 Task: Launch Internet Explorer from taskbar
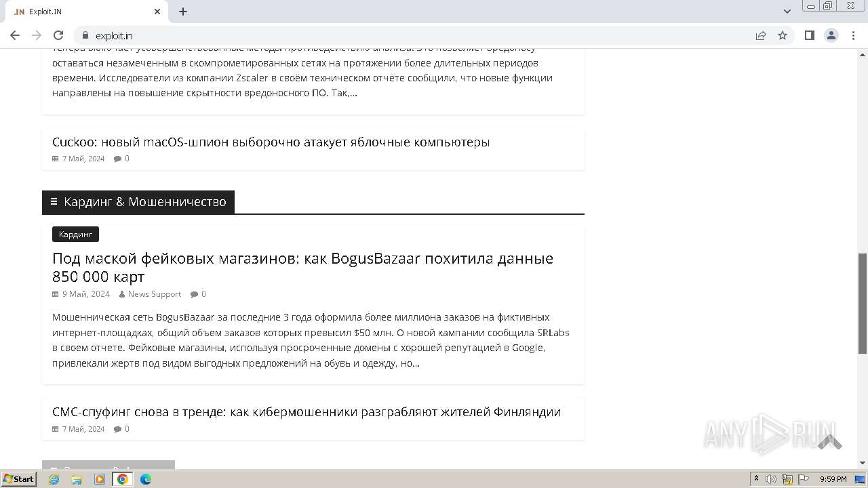54,479
